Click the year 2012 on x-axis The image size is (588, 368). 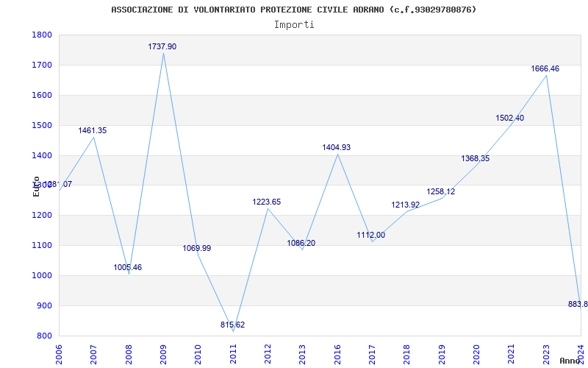[x=268, y=353]
